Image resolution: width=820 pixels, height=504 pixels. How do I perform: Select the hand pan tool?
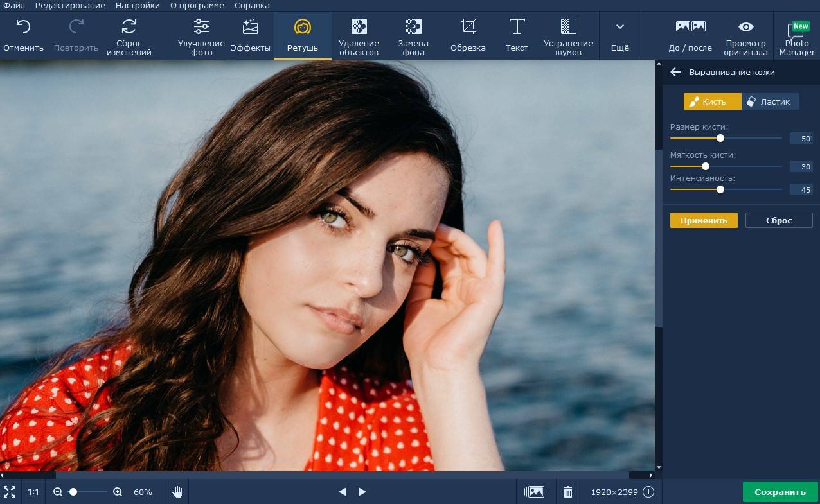(x=177, y=492)
